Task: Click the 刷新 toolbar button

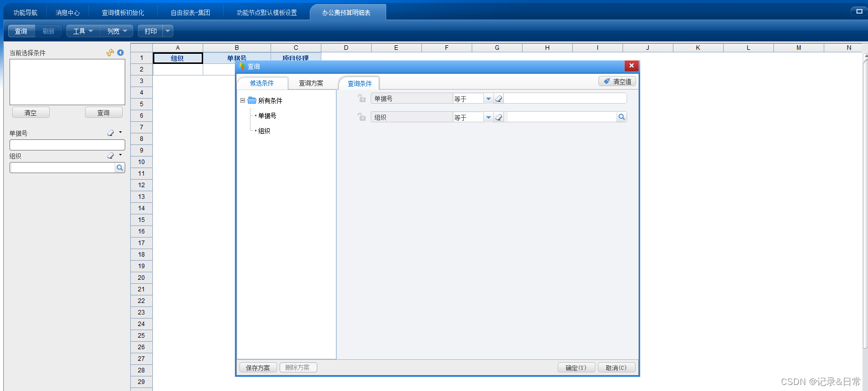Action: click(x=48, y=31)
